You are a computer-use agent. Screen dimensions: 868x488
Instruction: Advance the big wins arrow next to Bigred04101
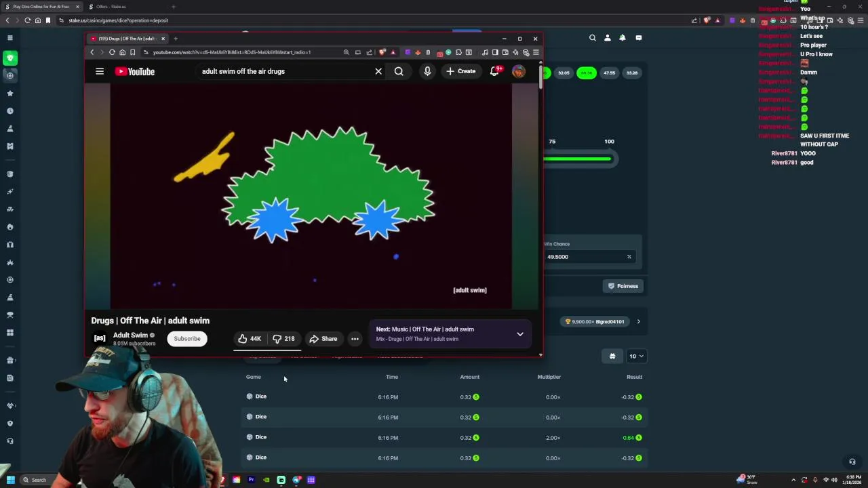coord(638,322)
